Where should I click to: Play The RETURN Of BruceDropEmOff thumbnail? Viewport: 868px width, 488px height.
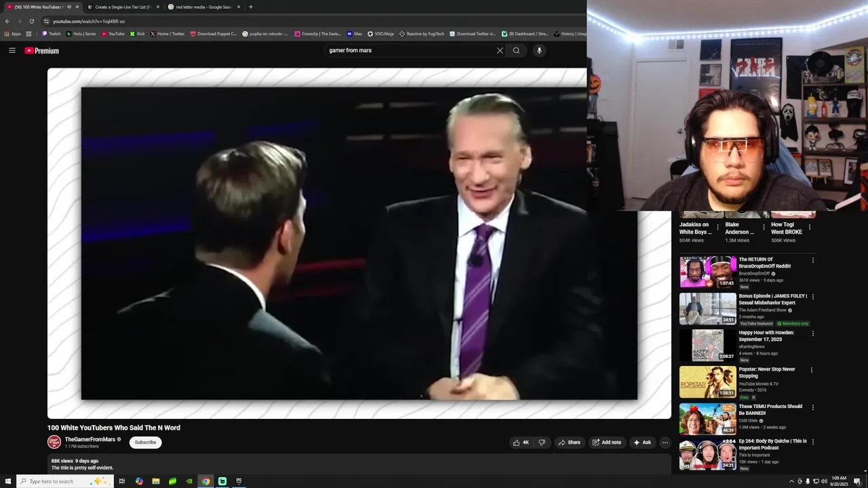pyautogui.click(x=708, y=272)
